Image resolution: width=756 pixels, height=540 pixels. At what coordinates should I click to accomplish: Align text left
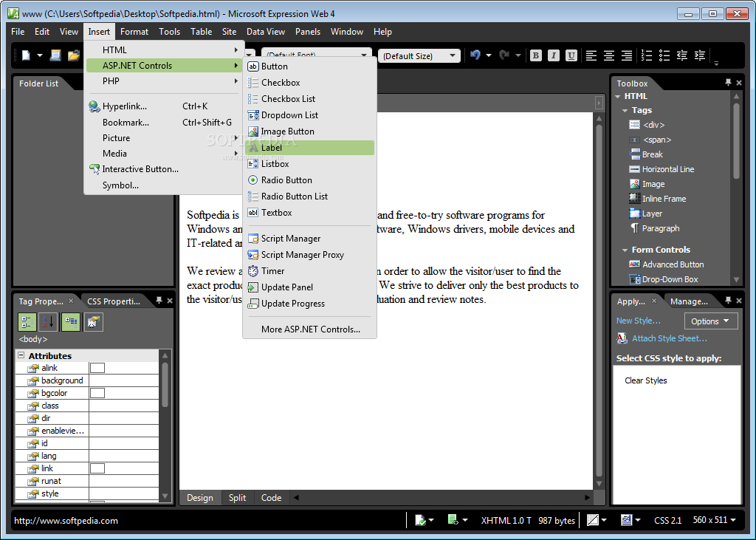tap(591, 55)
